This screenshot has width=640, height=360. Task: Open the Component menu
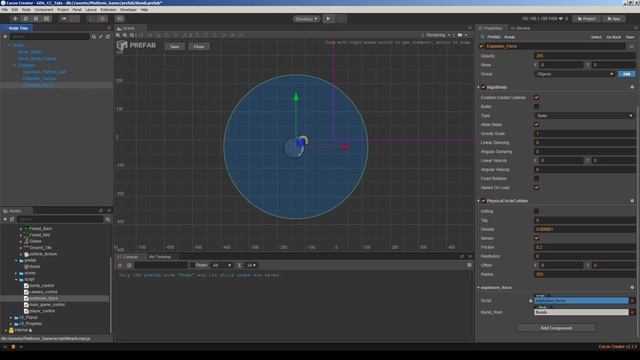pyautogui.click(x=44, y=9)
